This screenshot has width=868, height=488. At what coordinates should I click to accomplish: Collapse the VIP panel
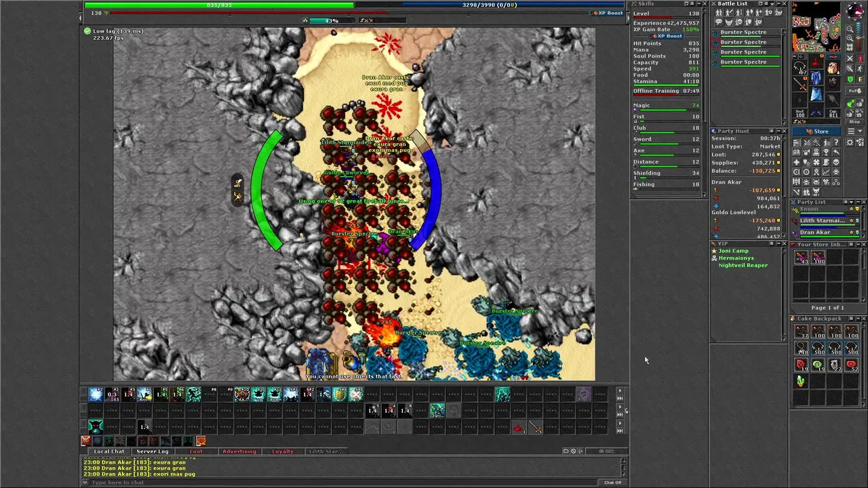(778, 244)
